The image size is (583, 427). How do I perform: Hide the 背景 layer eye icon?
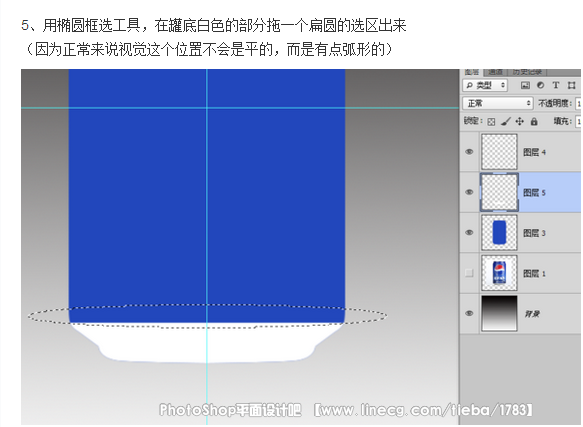[469, 313]
